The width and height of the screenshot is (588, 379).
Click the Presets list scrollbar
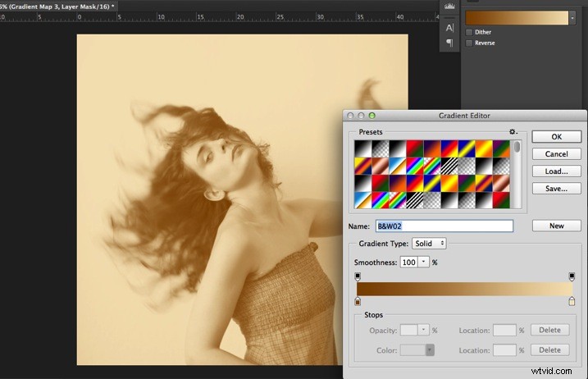(517, 175)
